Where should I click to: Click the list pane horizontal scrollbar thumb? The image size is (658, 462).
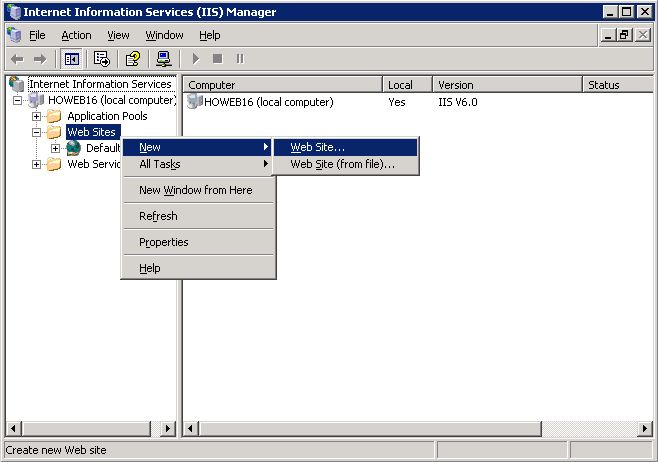point(370,428)
